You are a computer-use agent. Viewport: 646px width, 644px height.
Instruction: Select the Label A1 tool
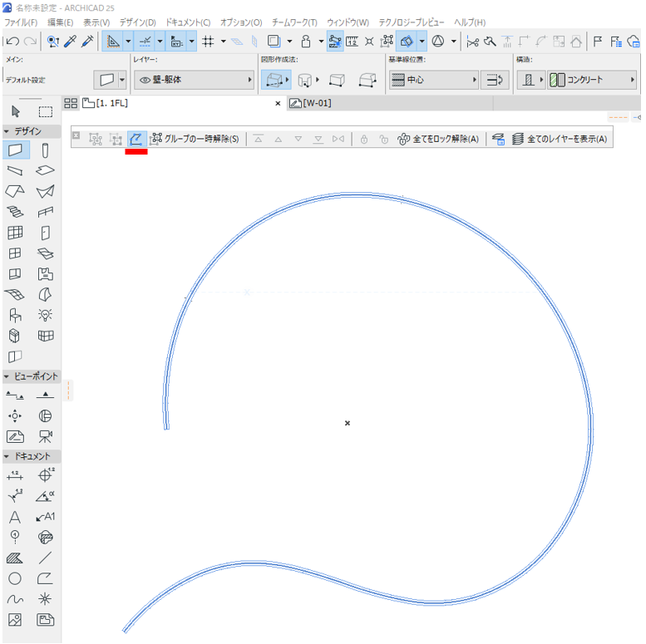46,517
